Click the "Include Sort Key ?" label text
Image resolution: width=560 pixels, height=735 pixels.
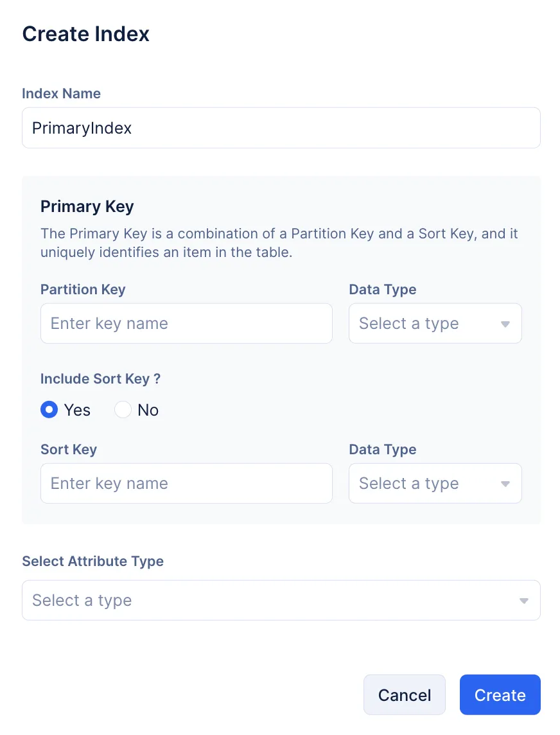click(x=100, y=379)
